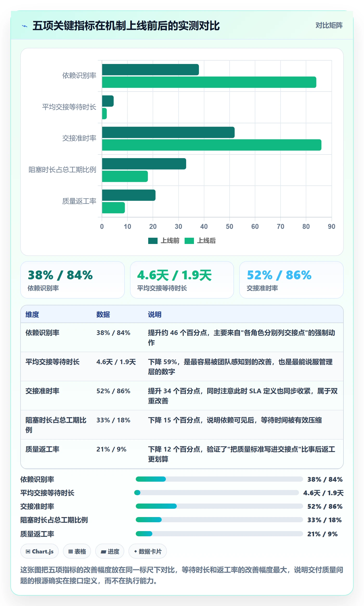Click the title 五项关键指标在机制上线前后的实测对比
Screen dimensions: 364x606
pyautogui.click(x=126, y=26)
